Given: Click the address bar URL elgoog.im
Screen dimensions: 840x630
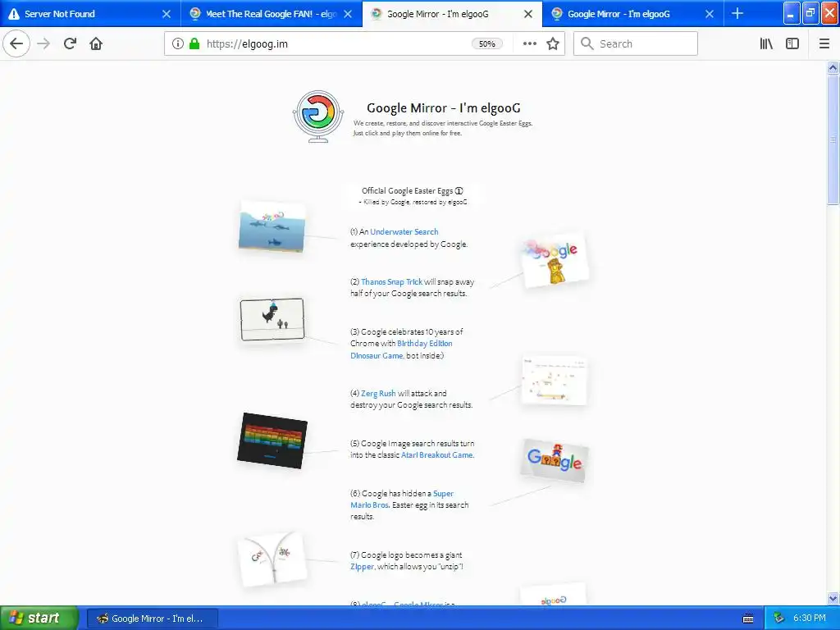Looking at the screenshot, I should click(247, 44).
